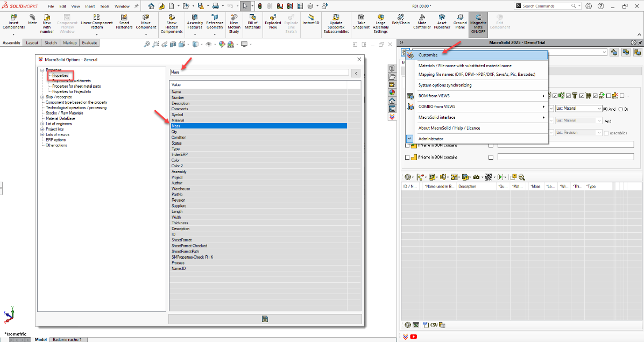This screenshot has width=644, height=343.
Task: Switch to the Evaluate tab
Action: click(89, 42)
